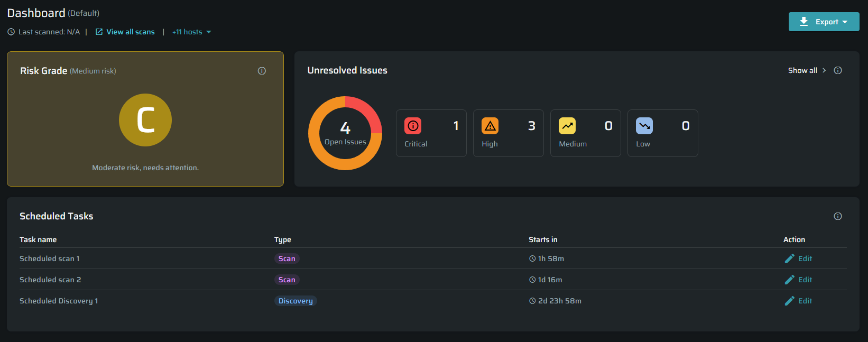Viewport: 868px width, 342px height.
Task: Expand the +11 hosts dropdown
Action: tap(192, 32)
